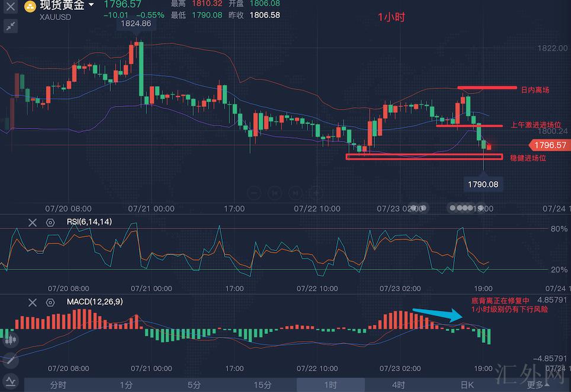Open RSI indicator settings hexagon icon
This screenshot has width=571, height=392.
click(x=50, y=222)
